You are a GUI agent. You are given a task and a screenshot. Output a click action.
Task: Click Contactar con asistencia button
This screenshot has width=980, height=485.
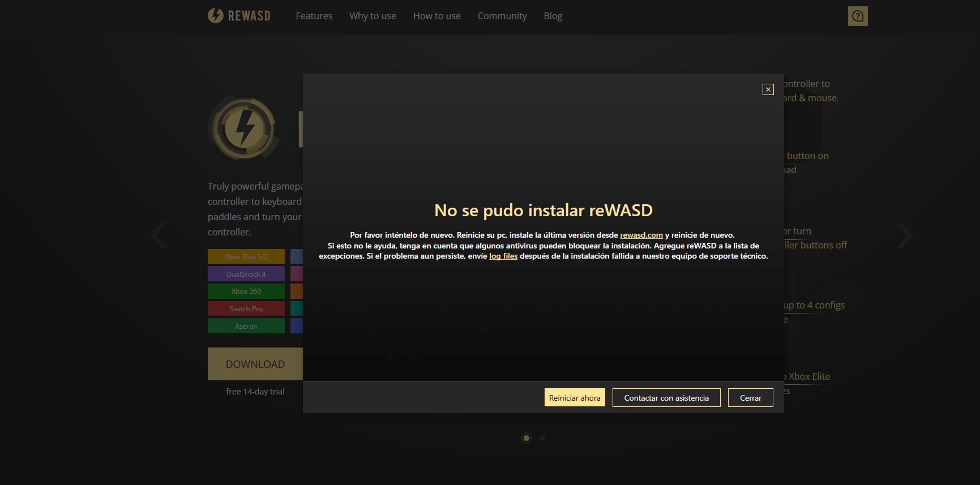click(666, 398)
